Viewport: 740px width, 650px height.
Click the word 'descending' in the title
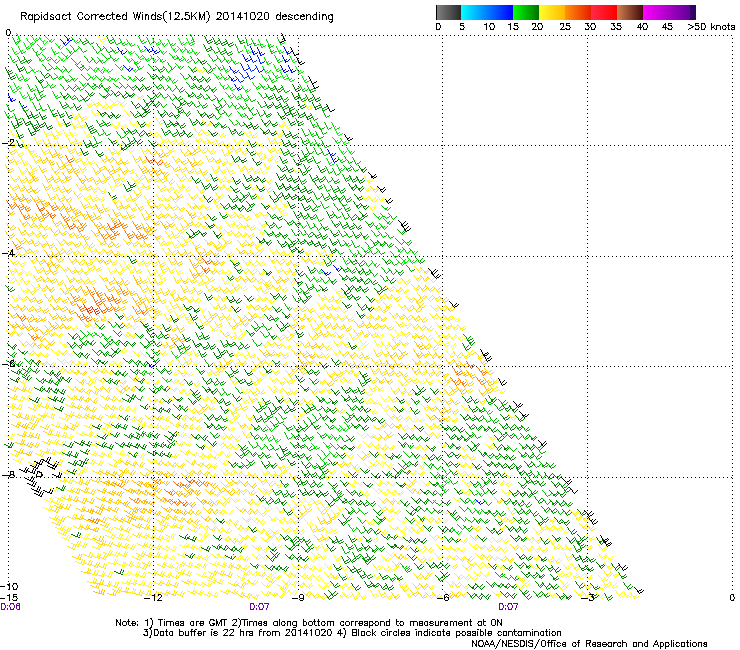pyautogui.click(x=304, y=17)
